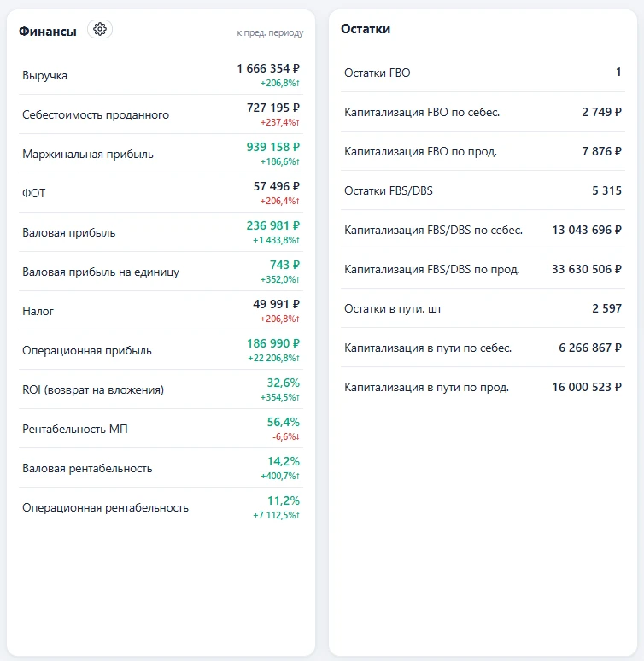Click the 56,4% profitability value
The width and height of the screenshot is (644, 661).
click(x=284, y=422)
